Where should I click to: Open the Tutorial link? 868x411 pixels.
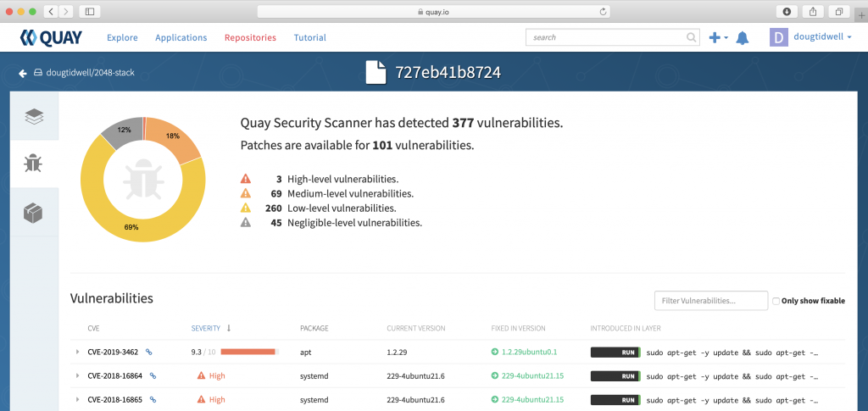click(x=309, y=38)
